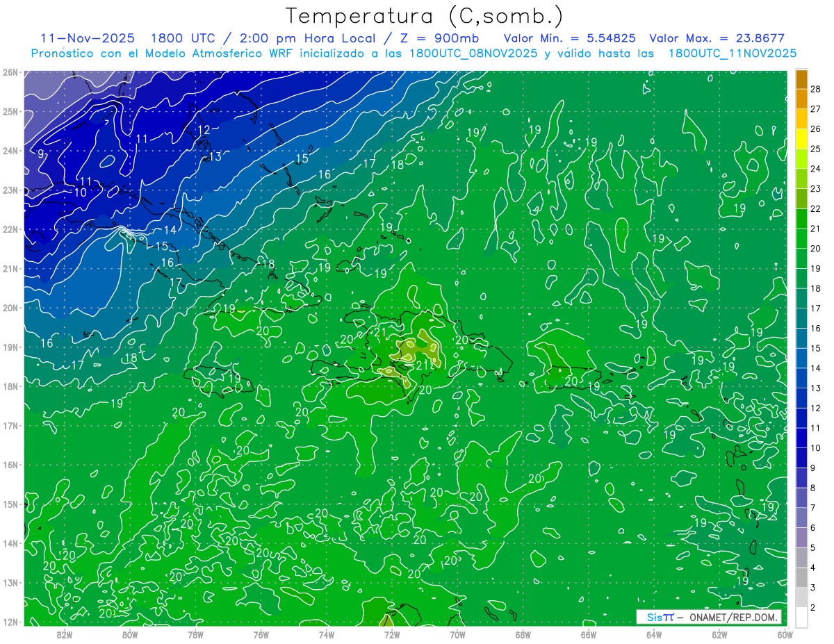
Task: Click latitude axis label "14N"
Action: (10, 543)
